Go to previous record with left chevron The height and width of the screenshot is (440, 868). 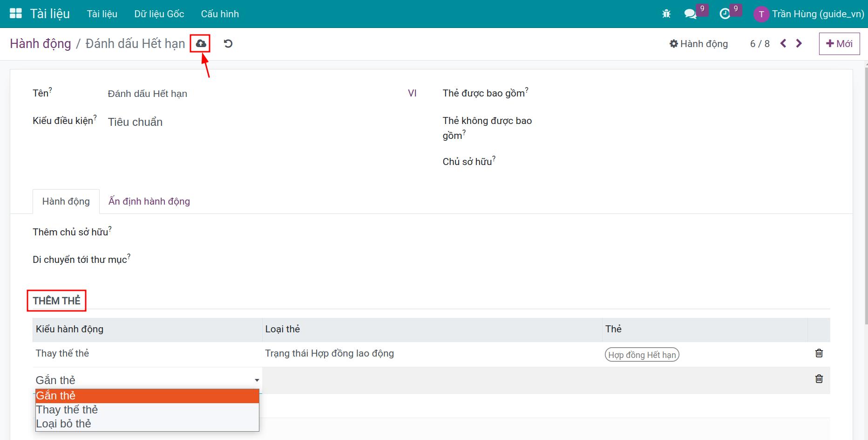[x=783, y=43]
